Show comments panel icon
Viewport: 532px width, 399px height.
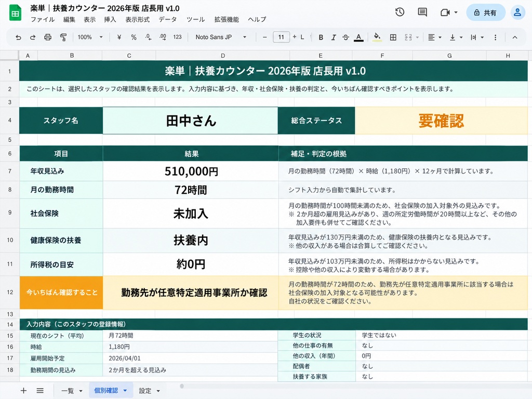click(x=422, y=12)
